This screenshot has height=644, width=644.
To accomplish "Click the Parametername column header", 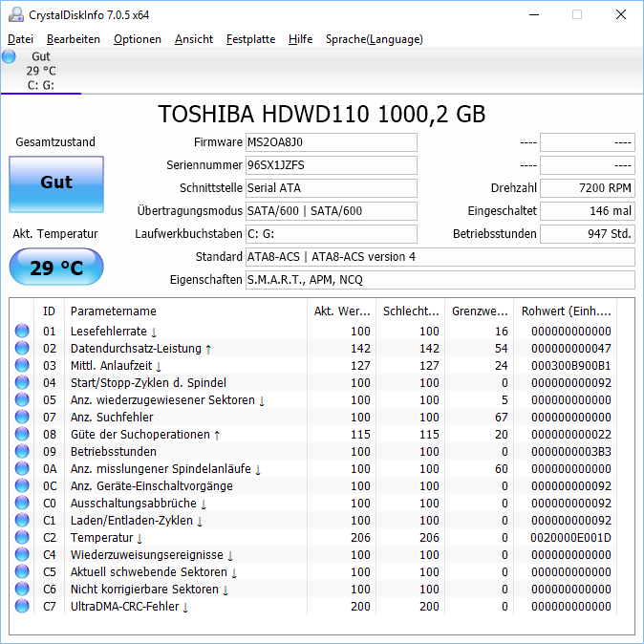I will point(185,311).
